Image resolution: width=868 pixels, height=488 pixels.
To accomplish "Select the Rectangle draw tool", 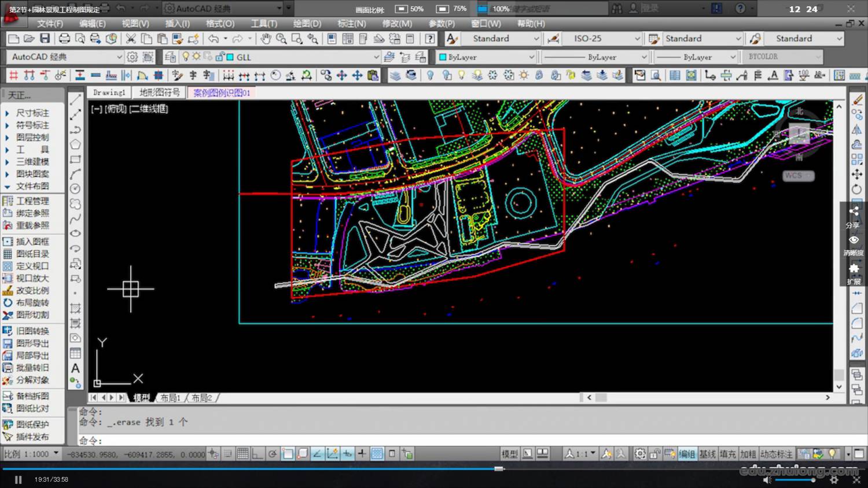I will tap(75, 159).
